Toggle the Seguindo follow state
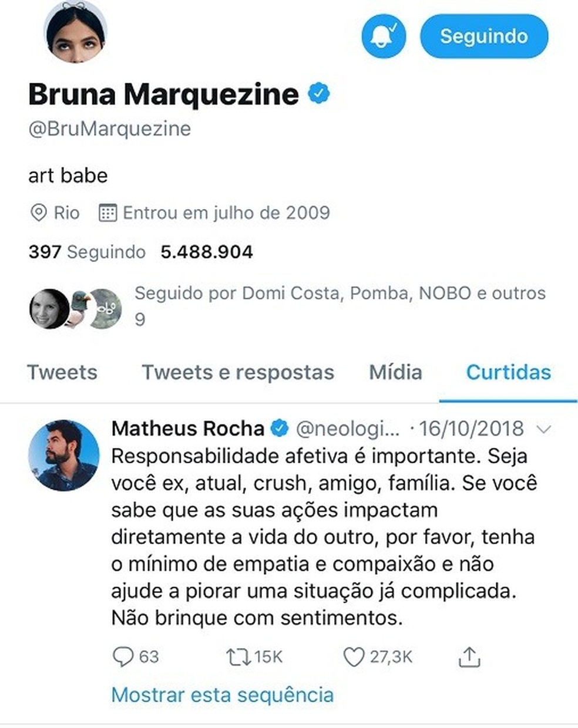The image size is (578, 728). 483,36
